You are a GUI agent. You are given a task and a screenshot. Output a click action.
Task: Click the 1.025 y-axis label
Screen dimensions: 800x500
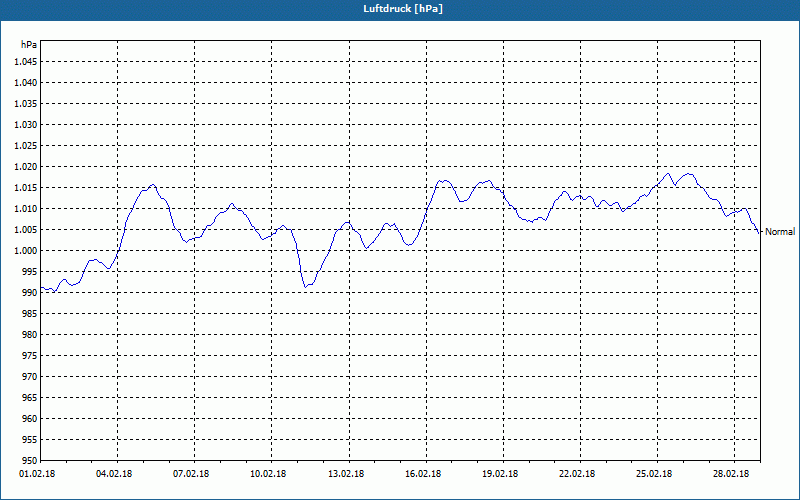tap(26, 145)
